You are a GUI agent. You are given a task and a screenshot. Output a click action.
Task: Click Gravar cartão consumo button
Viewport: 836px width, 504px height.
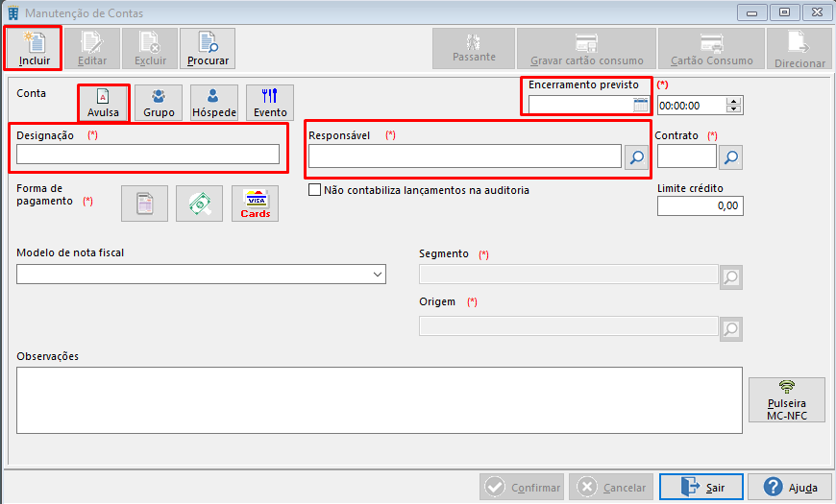(x=586, y=49)
